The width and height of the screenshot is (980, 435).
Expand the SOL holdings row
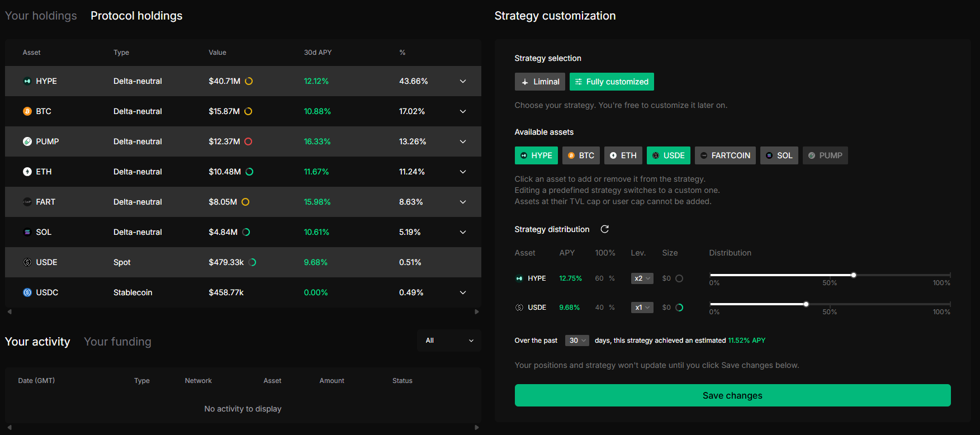click(463, 232)
